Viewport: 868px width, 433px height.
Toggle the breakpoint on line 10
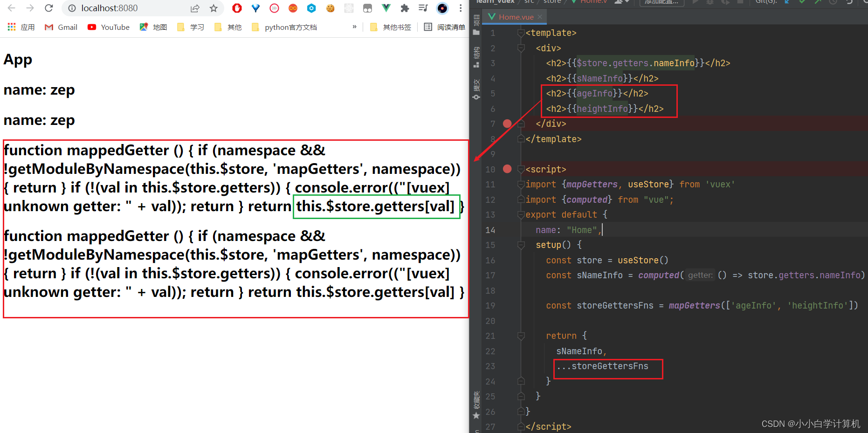point(507,169)
